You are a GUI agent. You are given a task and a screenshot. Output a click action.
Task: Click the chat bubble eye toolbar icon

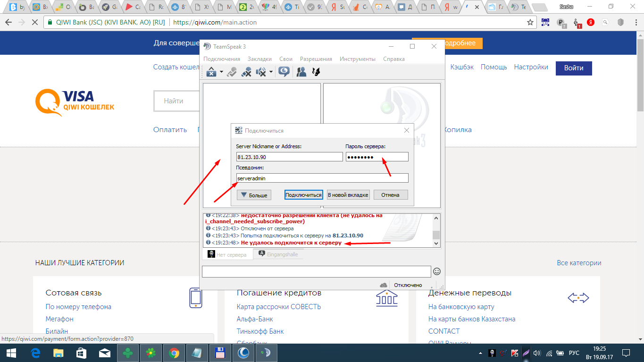click(284, 72)
